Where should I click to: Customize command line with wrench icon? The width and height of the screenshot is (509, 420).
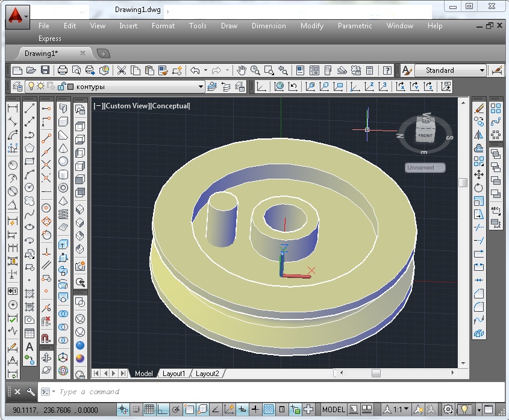click(31, 392)
